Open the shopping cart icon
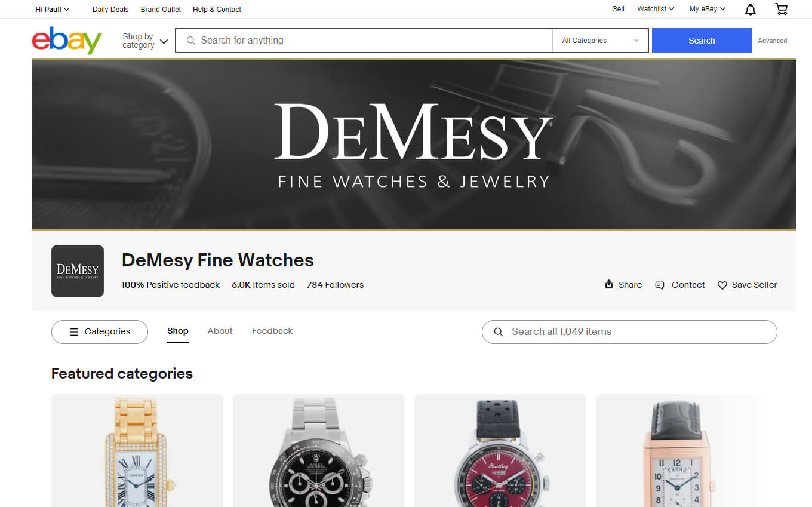This screenshot has width=812, height=507. pyautogui.click(x=781, y=9)
